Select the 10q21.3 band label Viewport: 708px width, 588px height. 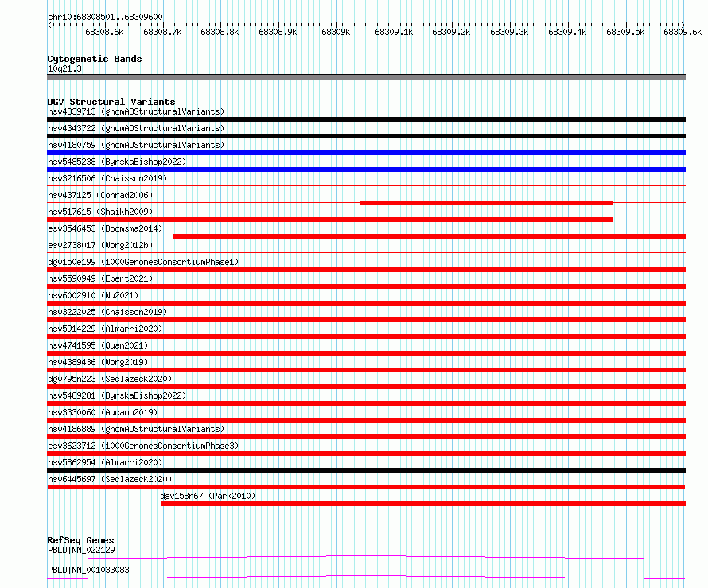point(64,68)
